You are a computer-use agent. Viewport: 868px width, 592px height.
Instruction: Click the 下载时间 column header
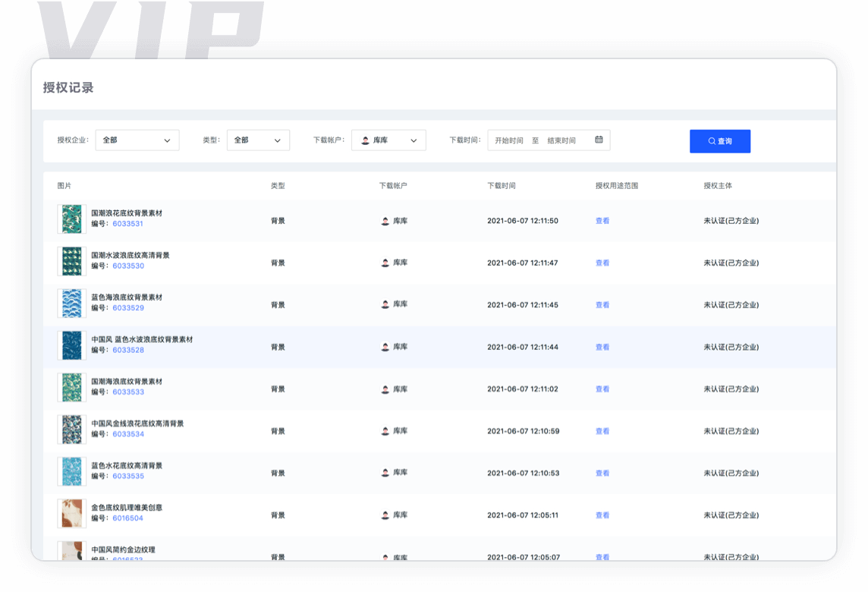(x=502, y=186)
